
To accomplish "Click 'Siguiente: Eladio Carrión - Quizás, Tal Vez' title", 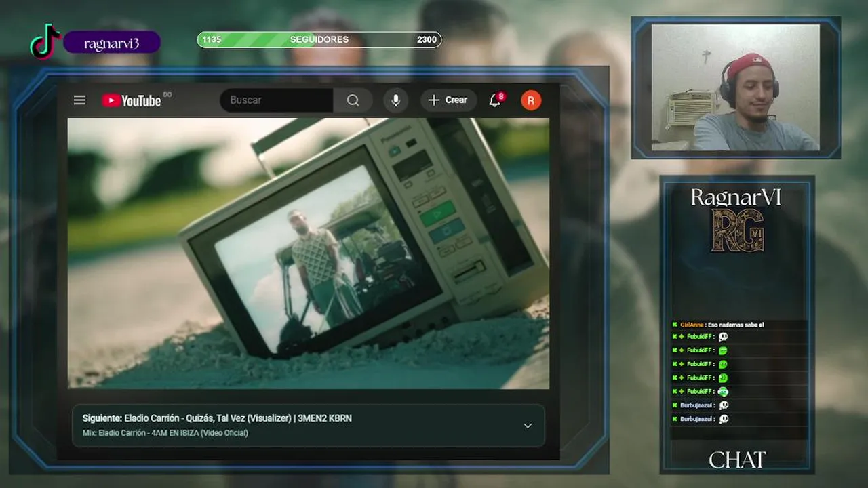I will pos(217,418).
